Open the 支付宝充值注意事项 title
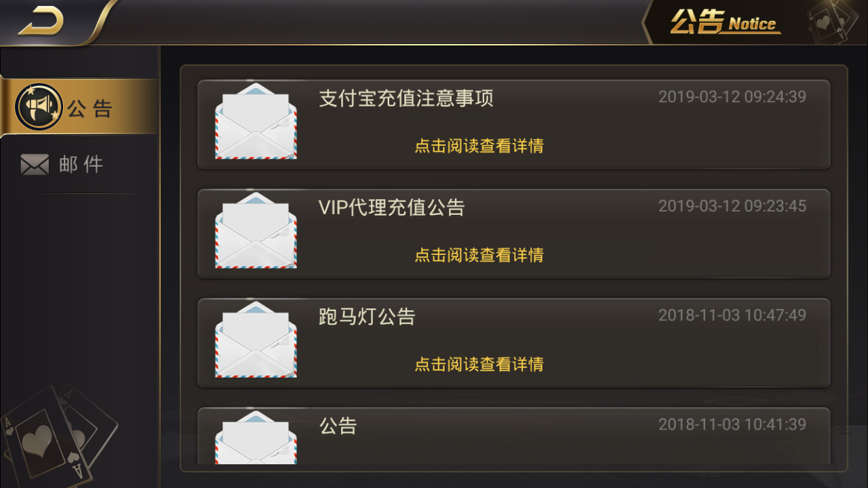Image resolution: width=868 pixels, height=488 pixels. (x=406, y=98)
